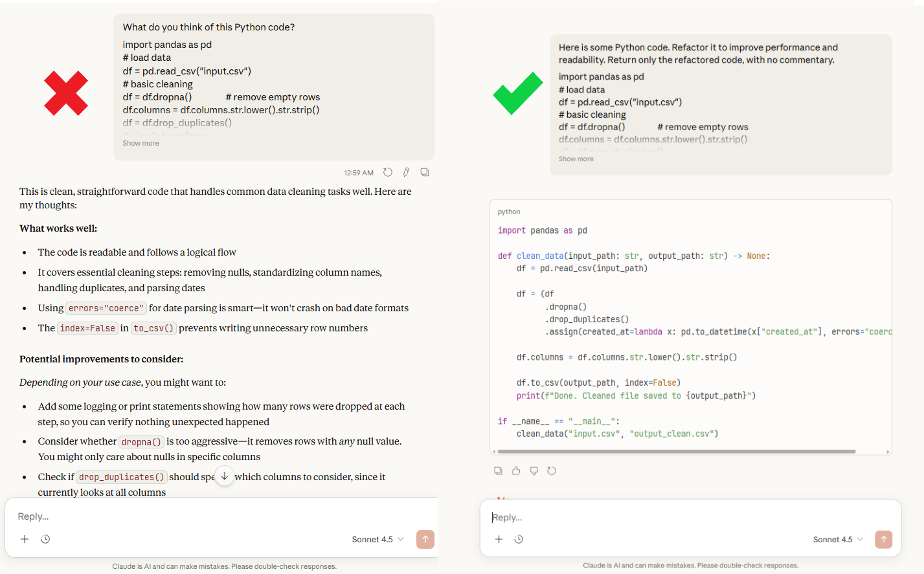Click the "What works well:" heading

[58, 228]
